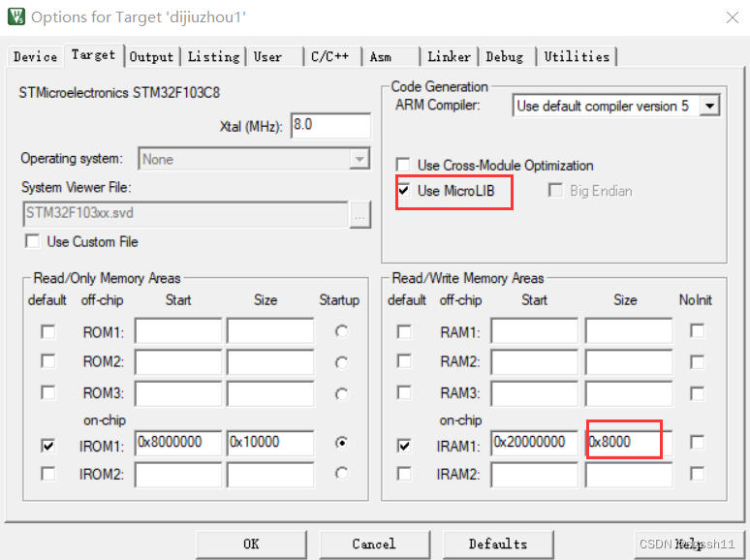Click the ROM1 Start address field
The height and width of the screenshot is (560, 750).
point(178,330)
